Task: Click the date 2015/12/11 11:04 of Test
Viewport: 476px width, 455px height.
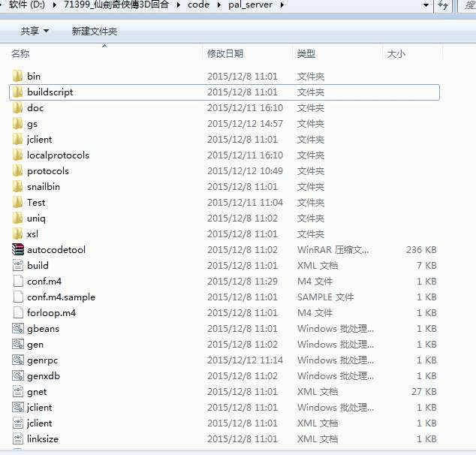Action: coord(245,203)
